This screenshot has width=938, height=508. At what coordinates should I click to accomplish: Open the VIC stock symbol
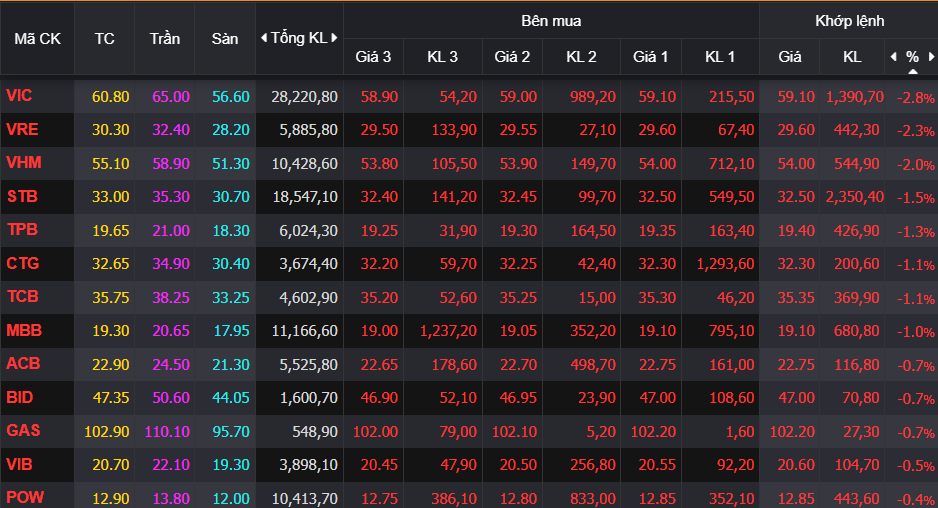[19, 96]
